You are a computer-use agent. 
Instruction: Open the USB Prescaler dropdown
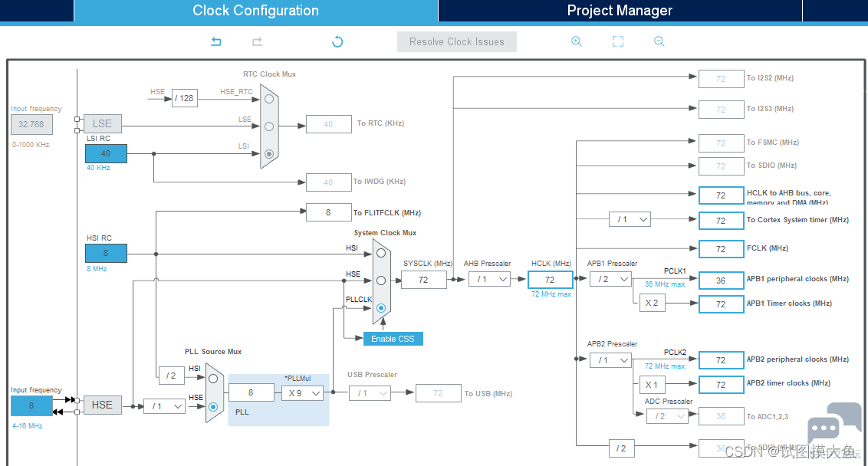370,393
